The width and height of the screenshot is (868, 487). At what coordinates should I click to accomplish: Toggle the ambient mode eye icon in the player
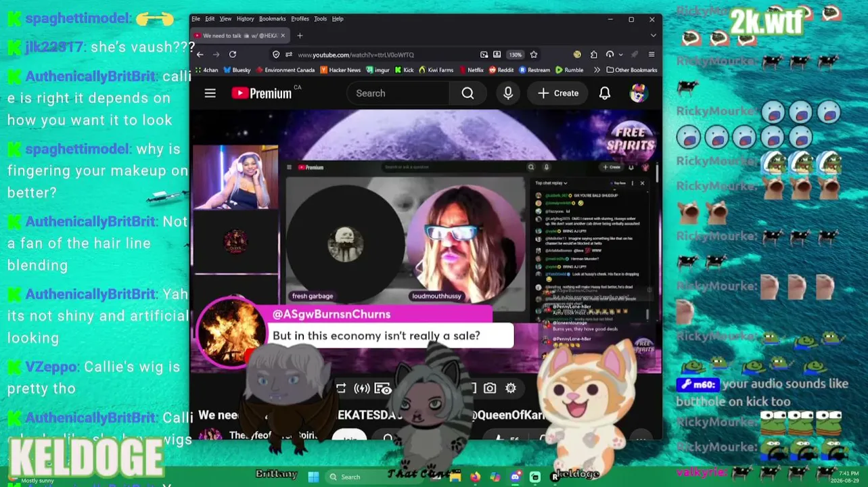pyautogui.click(x=383, y=388)
